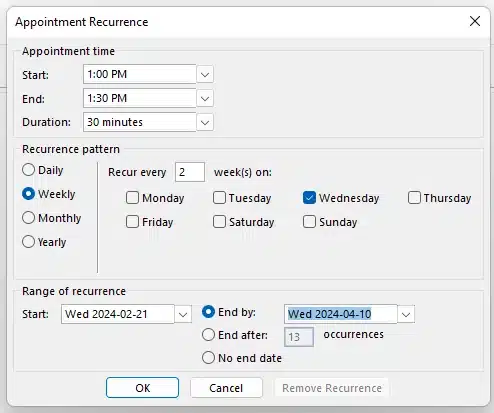494x413 pixels.
Task: Open the recurrence Start date picker
Action: click(x=183, y=314)
